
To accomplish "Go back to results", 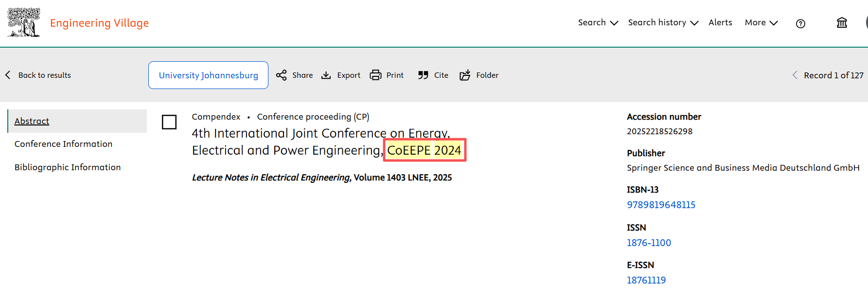I will click(38, 75).
